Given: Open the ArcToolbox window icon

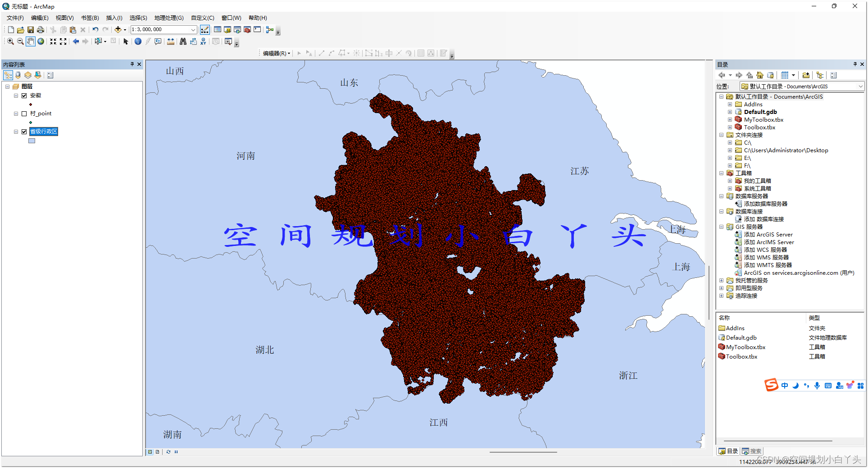Looking at the screenshot, I should (247, 30).
